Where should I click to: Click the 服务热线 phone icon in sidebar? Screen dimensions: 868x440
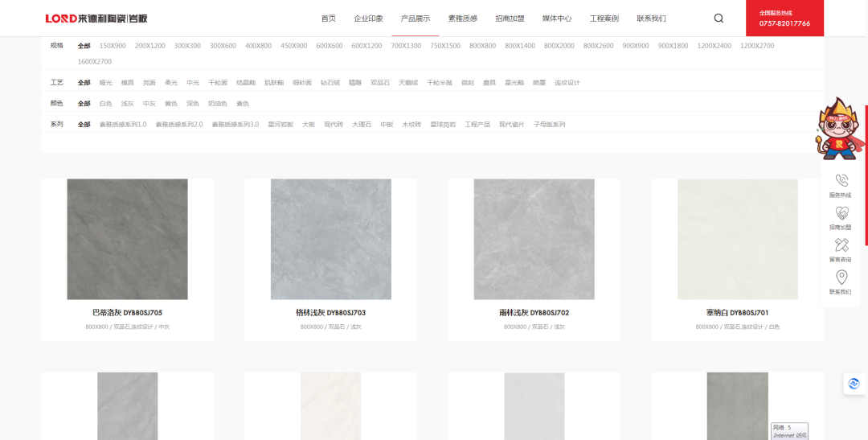coord(841,181)
